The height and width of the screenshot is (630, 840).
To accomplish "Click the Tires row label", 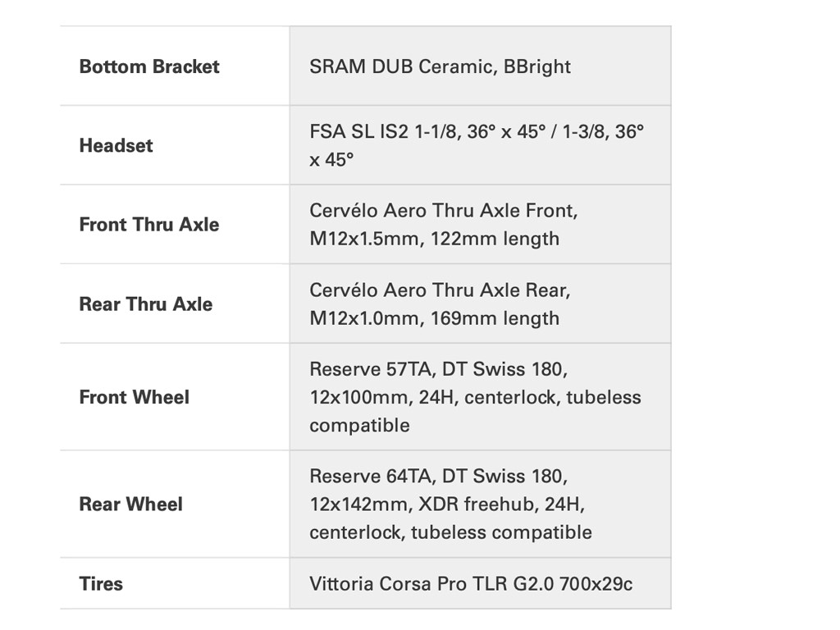I will (x=101, y=583).
